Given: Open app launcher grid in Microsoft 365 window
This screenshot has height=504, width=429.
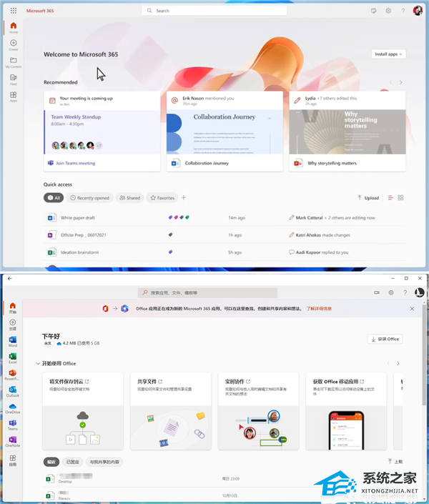Looking at the screenshot, I should (x=13, y=11).
